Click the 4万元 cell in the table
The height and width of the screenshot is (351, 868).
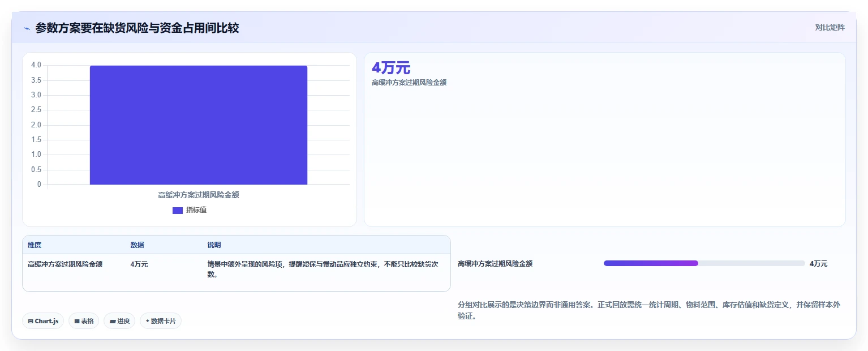point(139,264)
